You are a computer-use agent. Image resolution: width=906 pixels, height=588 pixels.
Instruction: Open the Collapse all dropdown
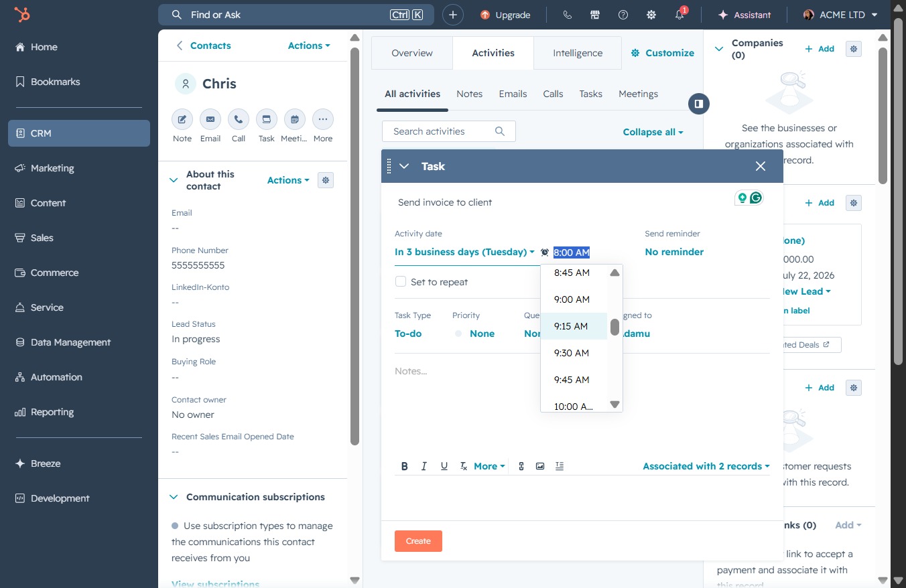[x=653, y=132]
